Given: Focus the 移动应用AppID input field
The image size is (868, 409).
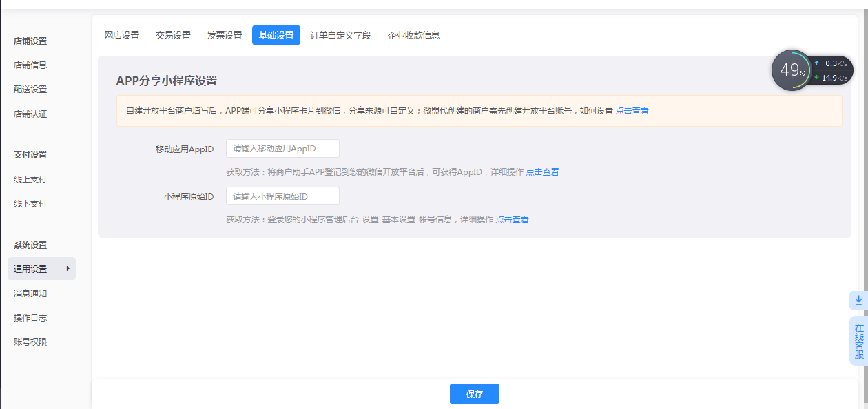Looking at the screenshot, I should click(282, 149).
